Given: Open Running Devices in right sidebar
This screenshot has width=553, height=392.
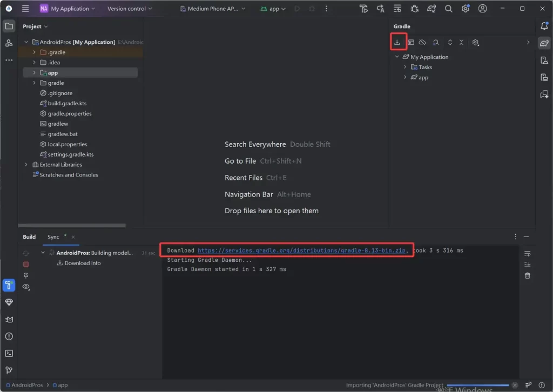Looking at the screenshot, I should point(544,77).
